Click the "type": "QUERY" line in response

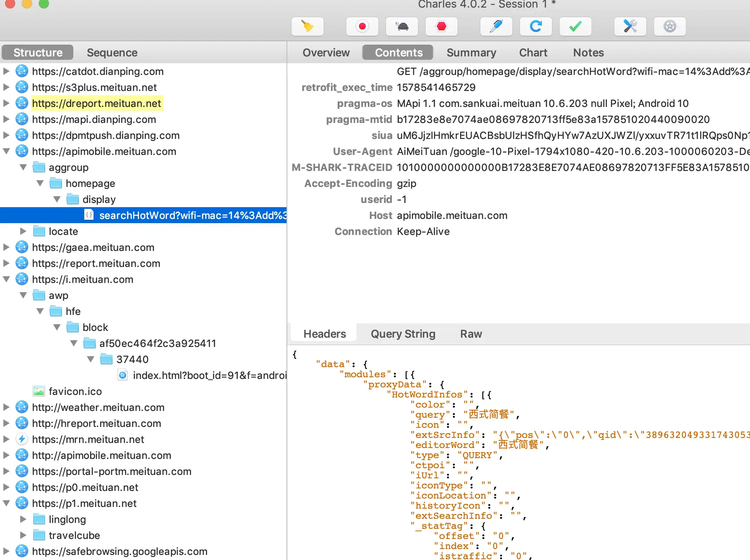tap(457, 455)
